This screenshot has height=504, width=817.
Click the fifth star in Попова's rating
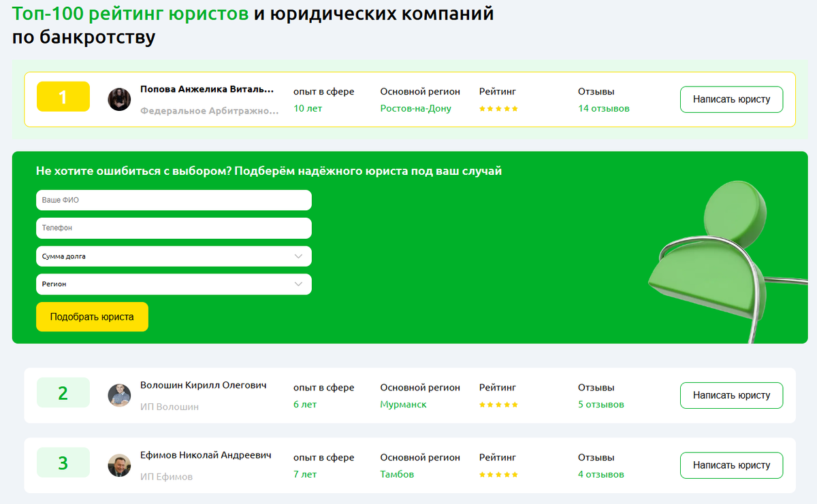coord(515,108)
